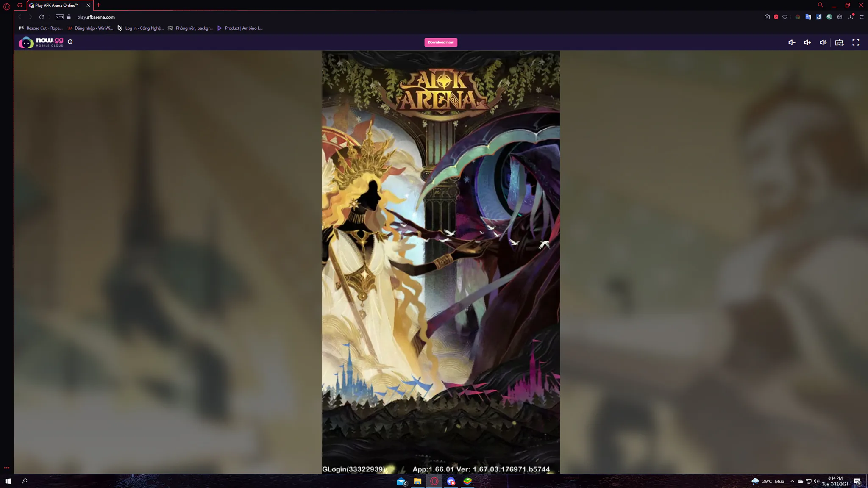Open the Mail app in taskbar
868x488 pixels.
(401, 481)
